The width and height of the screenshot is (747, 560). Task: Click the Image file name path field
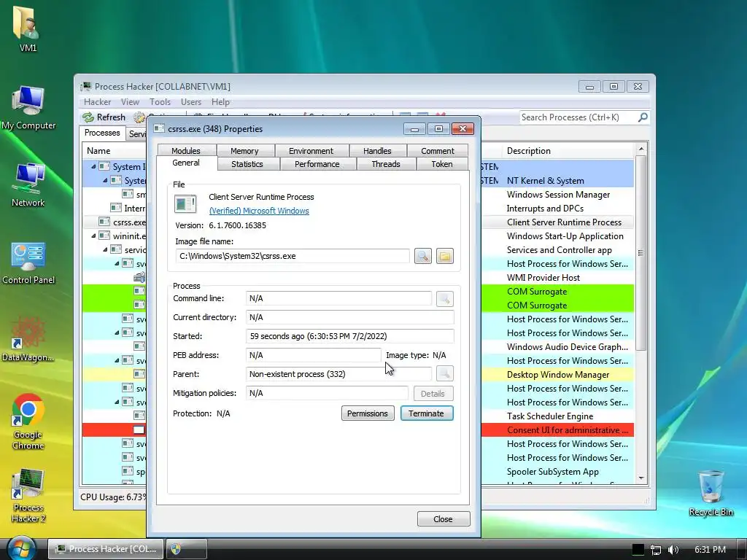point(292,256)
